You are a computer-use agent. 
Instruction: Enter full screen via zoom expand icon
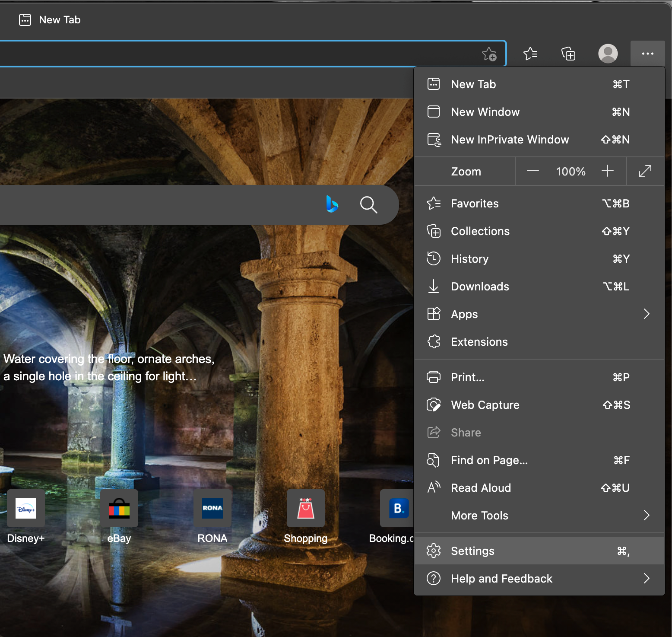coord(645,172)
